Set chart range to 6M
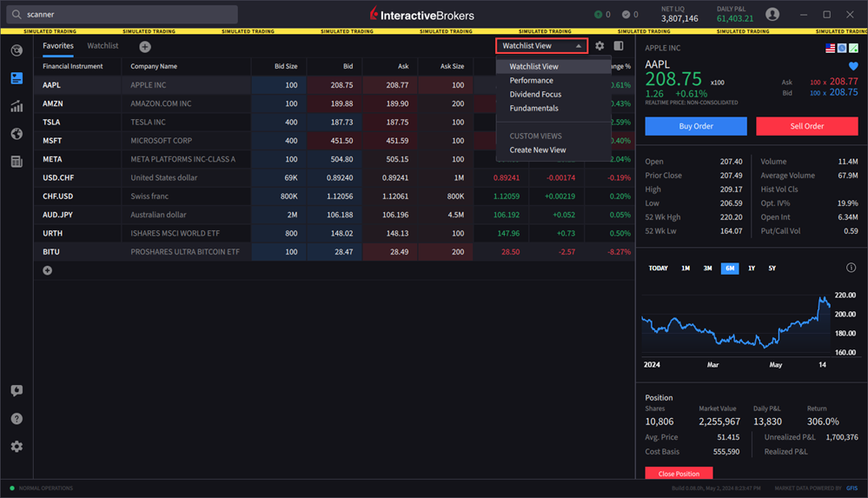The image size is (868, 498). point(730,269)
